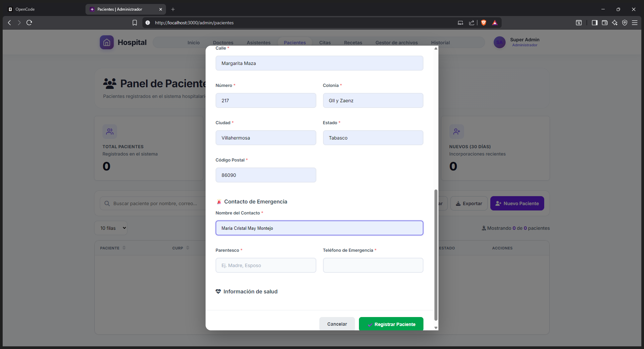Click the Nuevo Paciente button
644x349 pixels.
point(517,203)
